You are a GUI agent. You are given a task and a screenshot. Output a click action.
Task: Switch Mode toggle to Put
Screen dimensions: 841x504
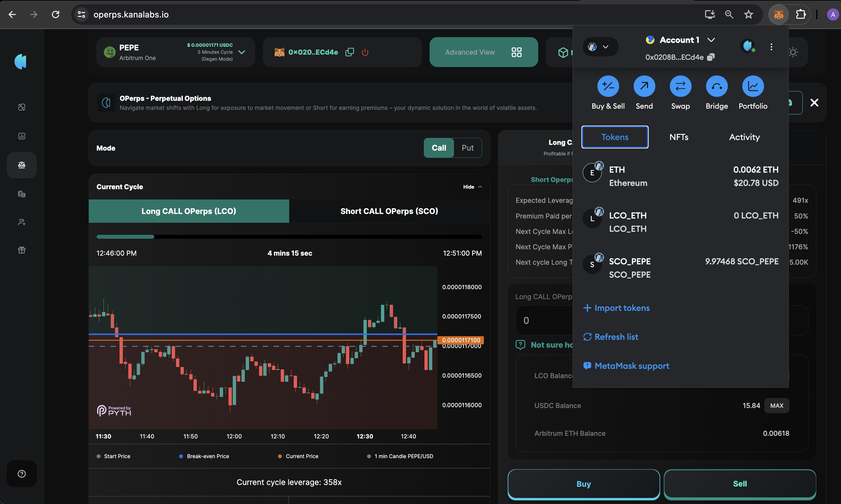[x=467, y=148]
